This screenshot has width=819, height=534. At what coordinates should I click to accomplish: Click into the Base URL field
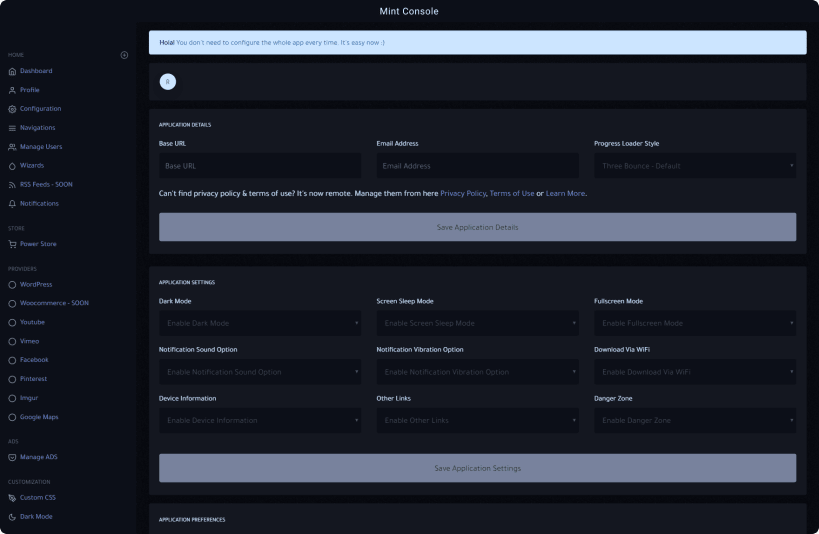[x=260, y=166]
